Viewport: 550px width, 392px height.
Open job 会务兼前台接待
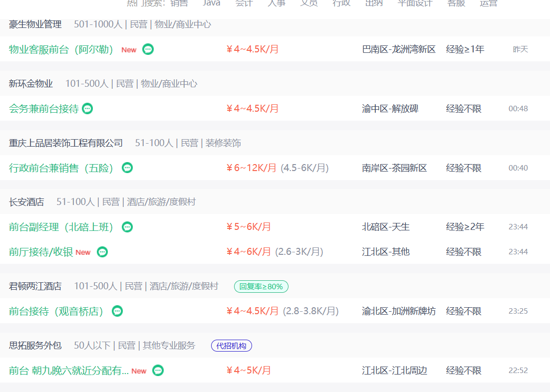pyautogui.click(x=44, y=109)
